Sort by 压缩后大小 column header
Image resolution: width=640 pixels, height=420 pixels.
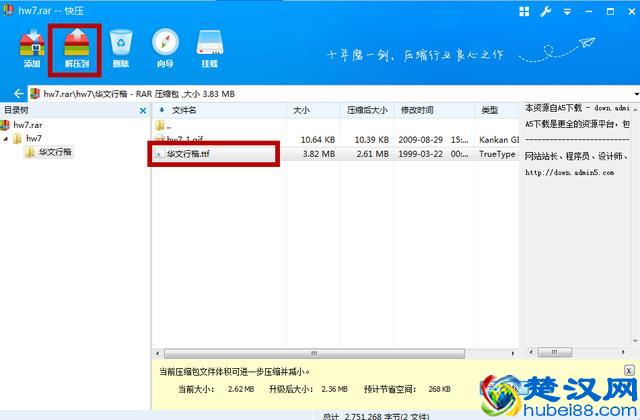[x=367, y=110]
